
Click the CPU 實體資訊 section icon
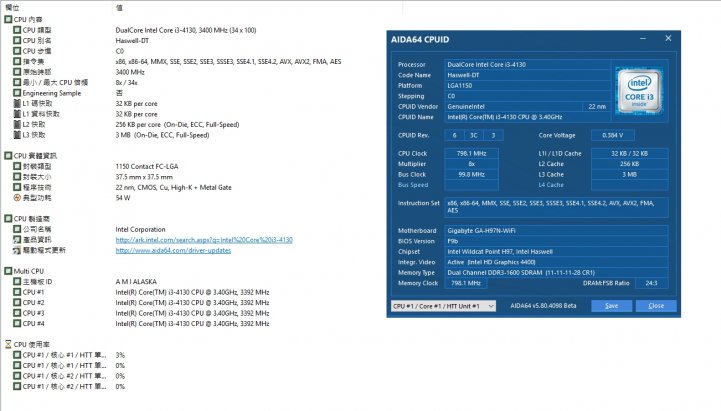click(x=8, y=155)
